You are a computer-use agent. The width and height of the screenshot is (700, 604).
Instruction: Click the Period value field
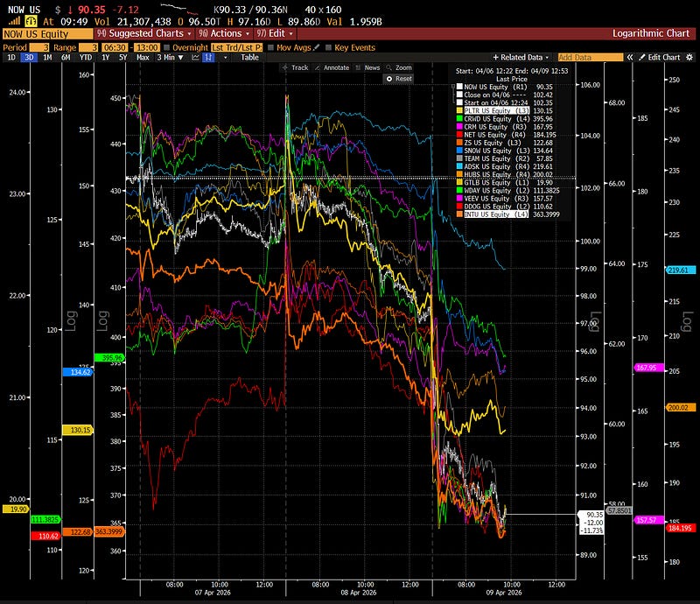[x=39, y=47]
